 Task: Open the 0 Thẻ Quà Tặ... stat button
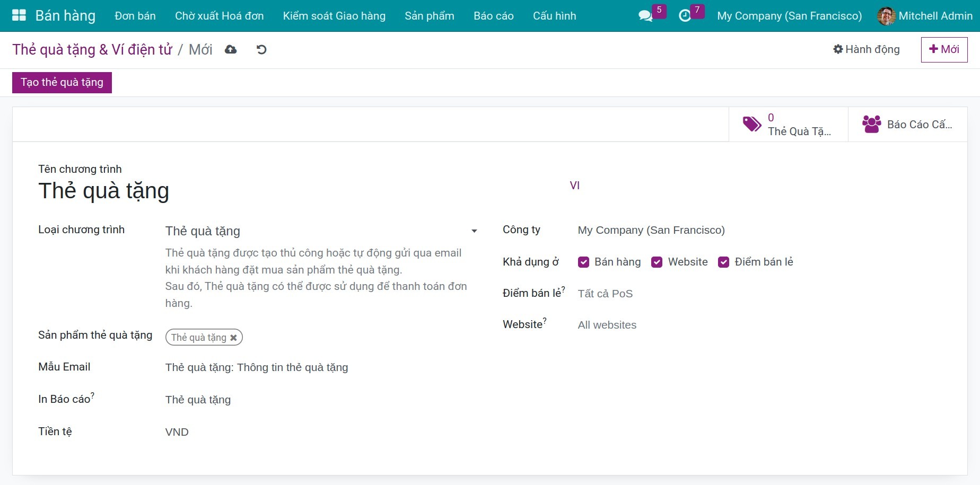click(x=789, y=125)
